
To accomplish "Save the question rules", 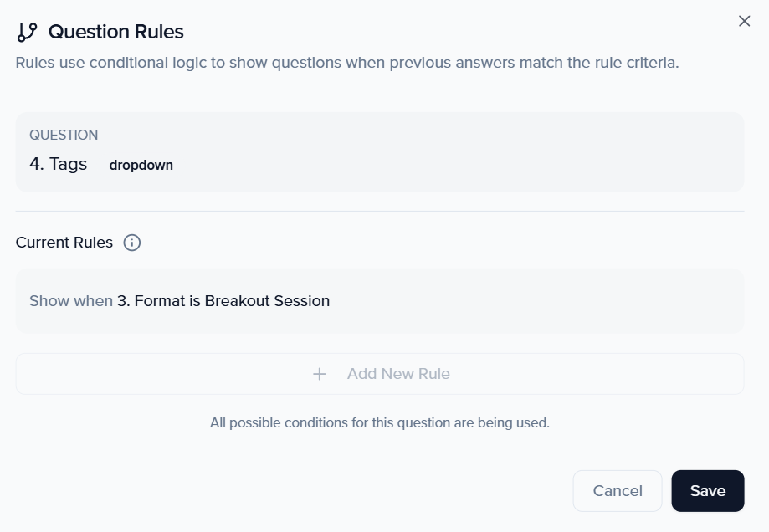I will (707, 491).
